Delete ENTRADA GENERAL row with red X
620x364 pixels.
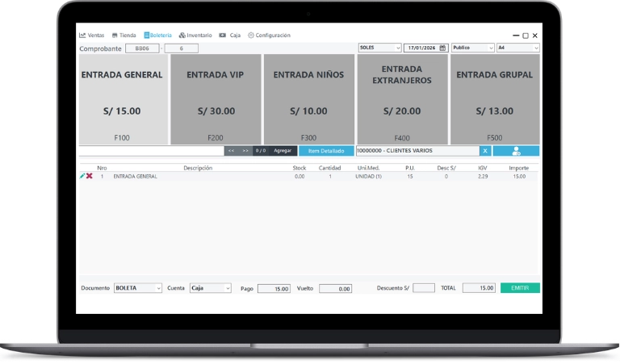pos(90,176)
